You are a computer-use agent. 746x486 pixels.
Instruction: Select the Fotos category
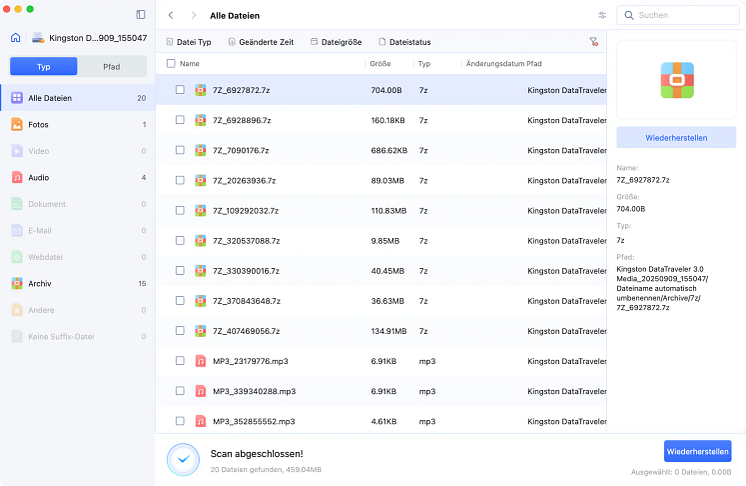coord(78,125)
